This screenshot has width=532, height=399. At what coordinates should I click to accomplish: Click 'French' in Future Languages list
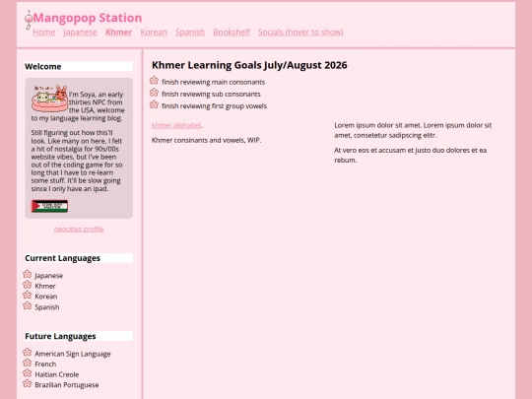click(x=45, y=365)
